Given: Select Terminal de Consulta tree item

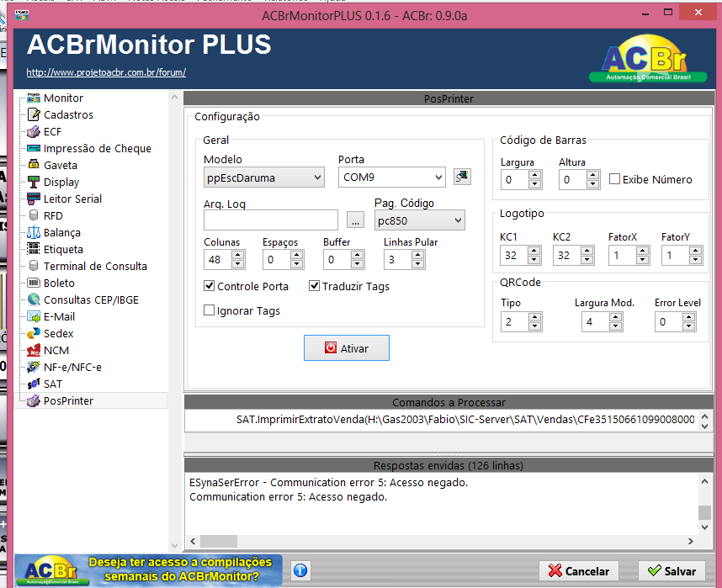Looking at the screenshot, I should pos(95,266).
